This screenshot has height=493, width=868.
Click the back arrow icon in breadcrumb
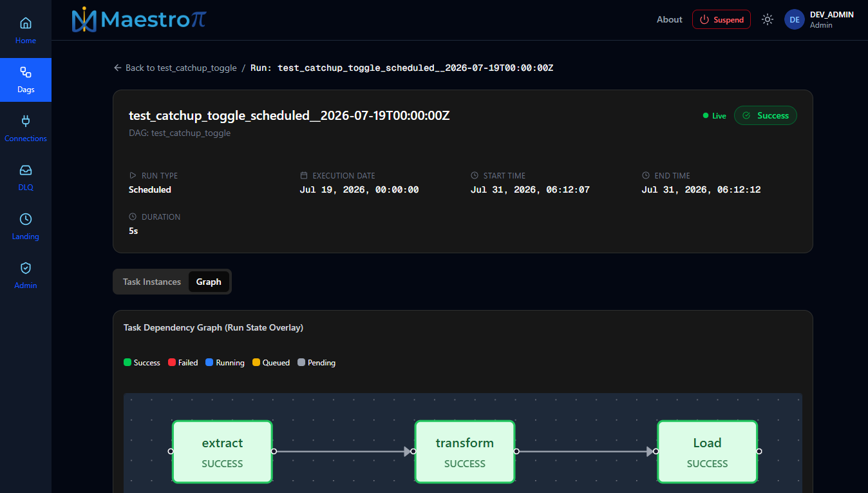118,68
